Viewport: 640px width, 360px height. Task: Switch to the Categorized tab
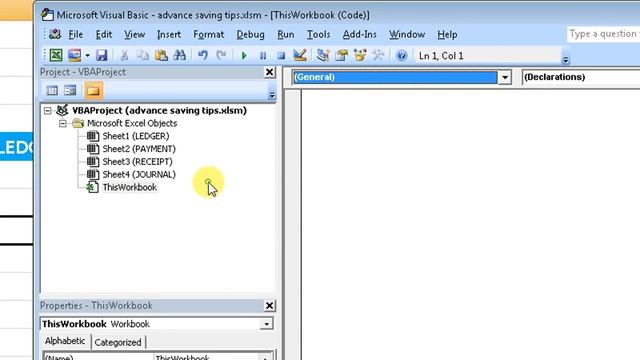click(x=118, y=342)
